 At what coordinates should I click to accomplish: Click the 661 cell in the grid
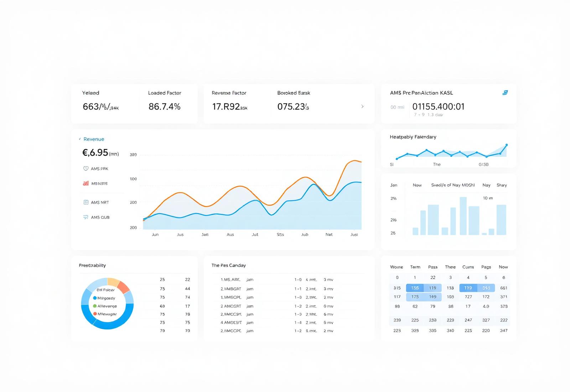(504, 288)
